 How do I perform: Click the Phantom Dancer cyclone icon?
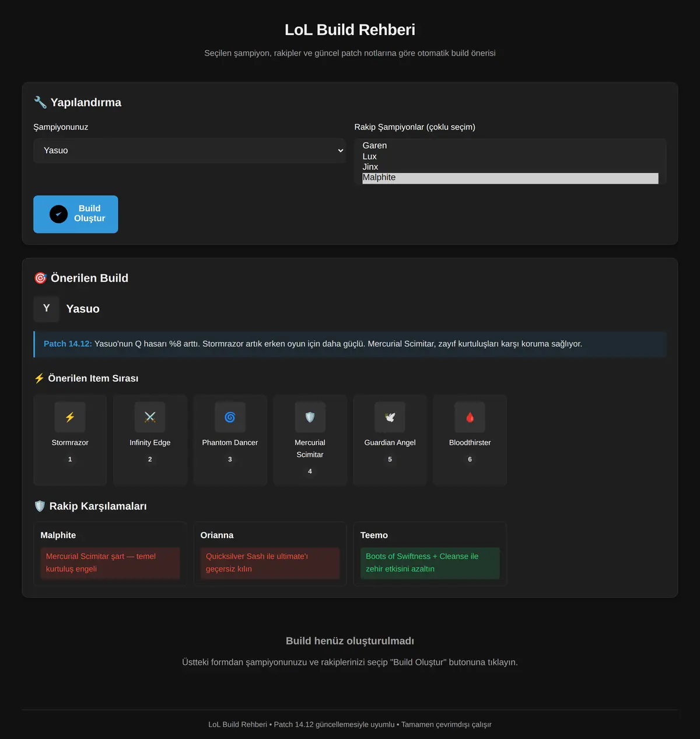tap(230, 417)
